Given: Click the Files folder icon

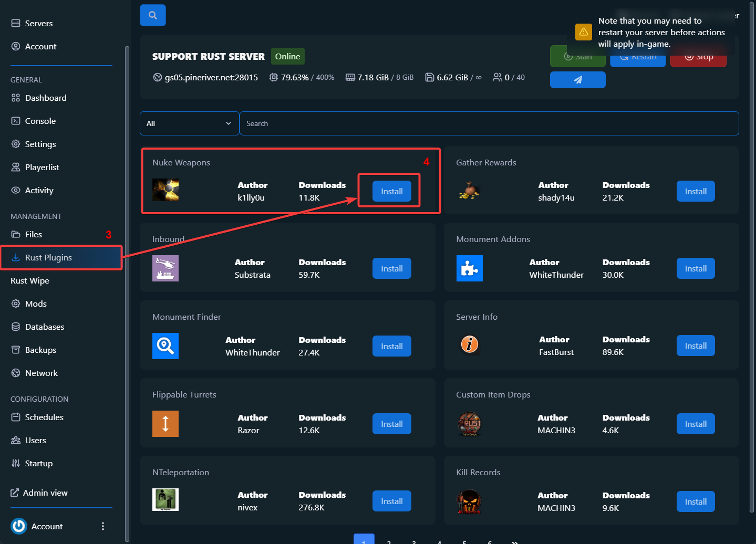Looking at the screenshot, I should pos(16,234).
